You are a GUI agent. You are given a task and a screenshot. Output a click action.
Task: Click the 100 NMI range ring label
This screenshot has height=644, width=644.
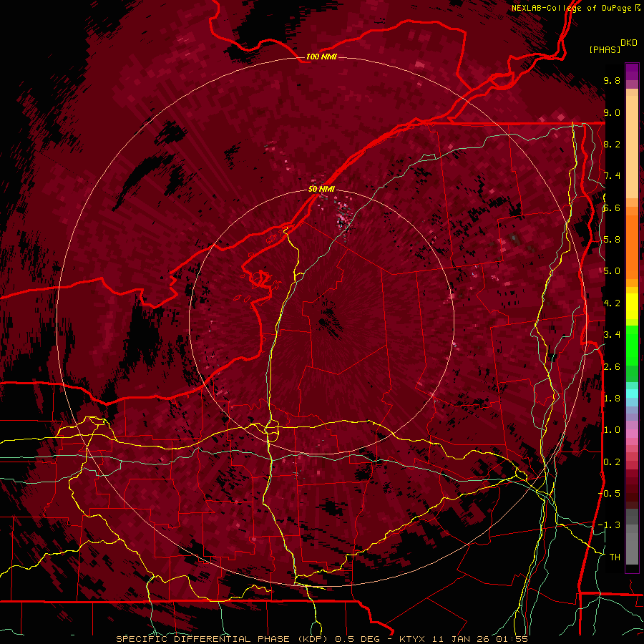coord(321,57)
